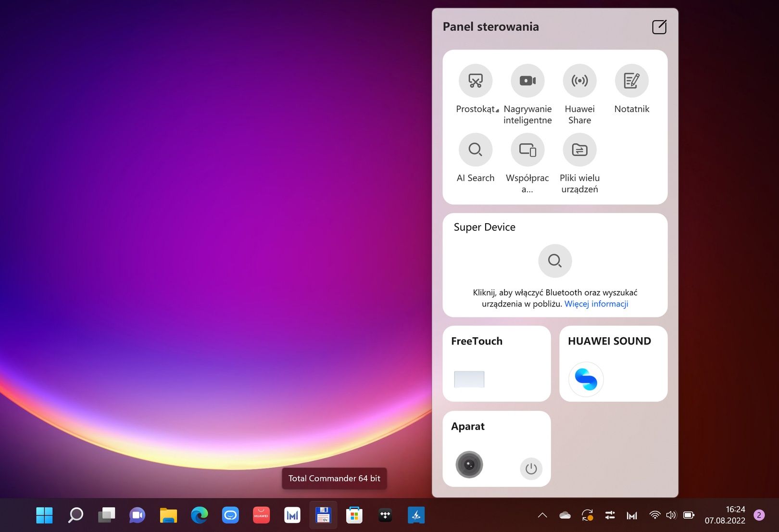779x532 pixels.
Task: Open AI Search
Action: 475,150
